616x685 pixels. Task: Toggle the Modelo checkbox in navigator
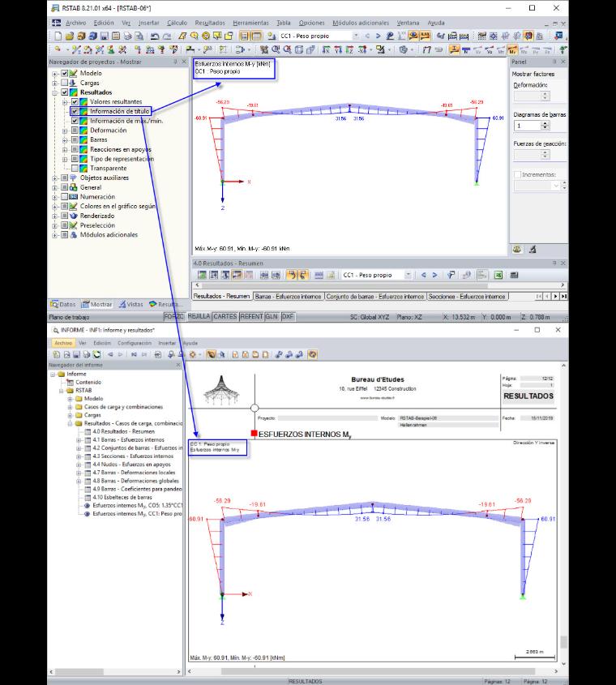click(x=65, y=73)
